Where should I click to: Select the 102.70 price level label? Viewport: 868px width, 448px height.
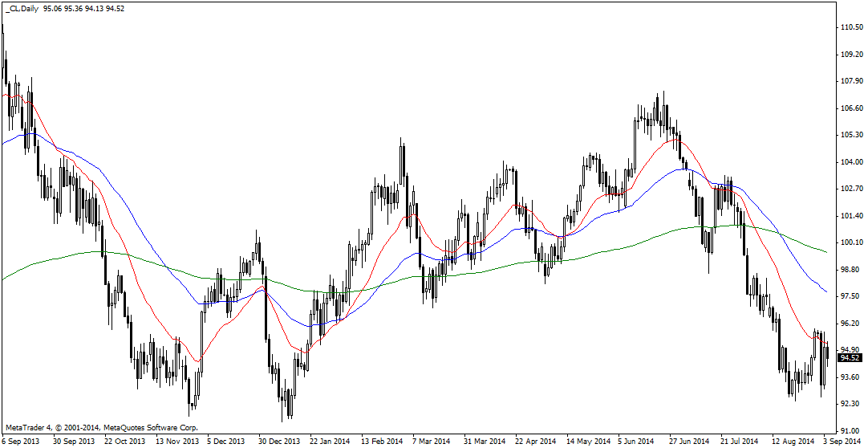point(851,189)
